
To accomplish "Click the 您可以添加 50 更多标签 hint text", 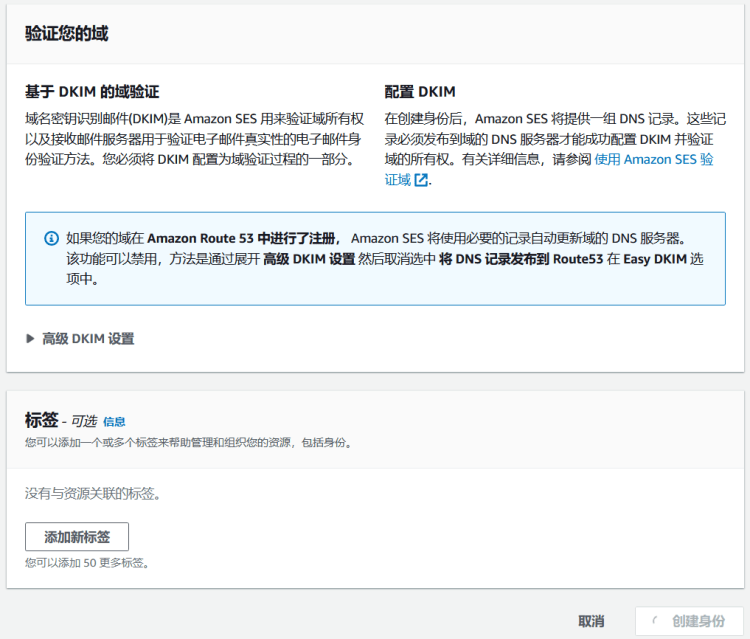I will coord(87,563).
